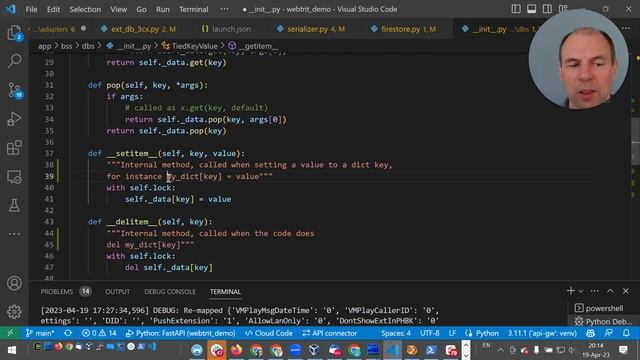Open the View menu

[118, 9]
